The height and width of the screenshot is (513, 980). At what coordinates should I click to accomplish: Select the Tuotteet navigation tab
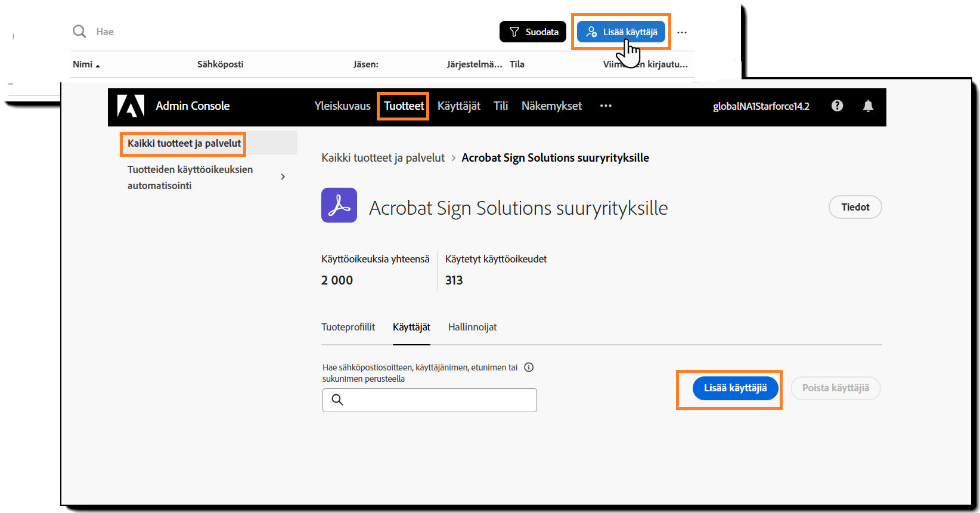(x=404, y=106)
